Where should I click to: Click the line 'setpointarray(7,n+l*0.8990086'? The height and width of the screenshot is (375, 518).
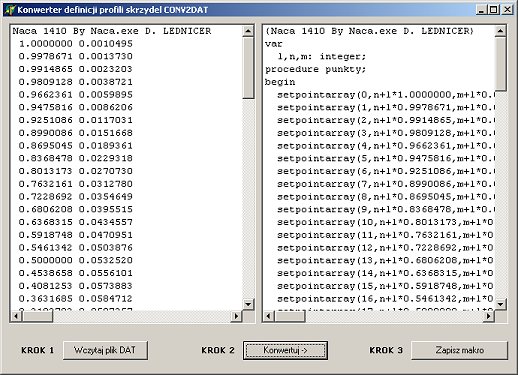[x=385, y=184]
